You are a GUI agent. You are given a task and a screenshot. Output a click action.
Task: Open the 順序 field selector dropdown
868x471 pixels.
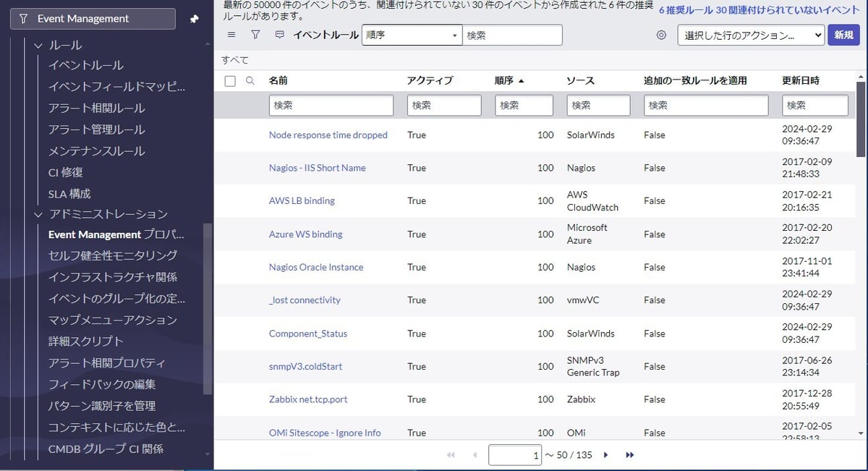pyautogui.click(x=412, y=35)
